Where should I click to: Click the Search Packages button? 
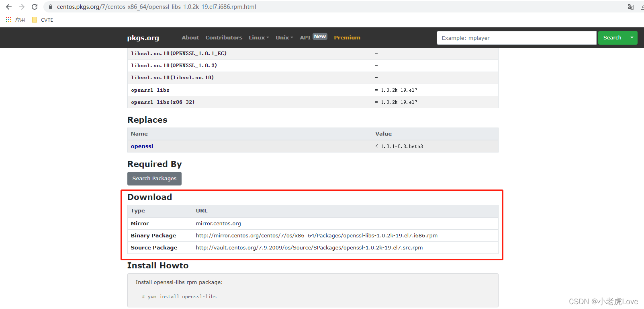pos(154,179)
